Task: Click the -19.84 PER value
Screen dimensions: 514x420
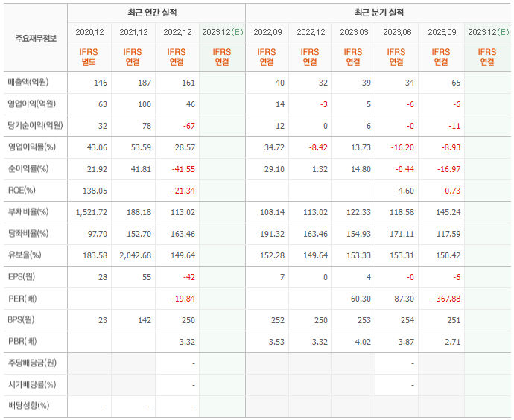Action: point(183,299)
